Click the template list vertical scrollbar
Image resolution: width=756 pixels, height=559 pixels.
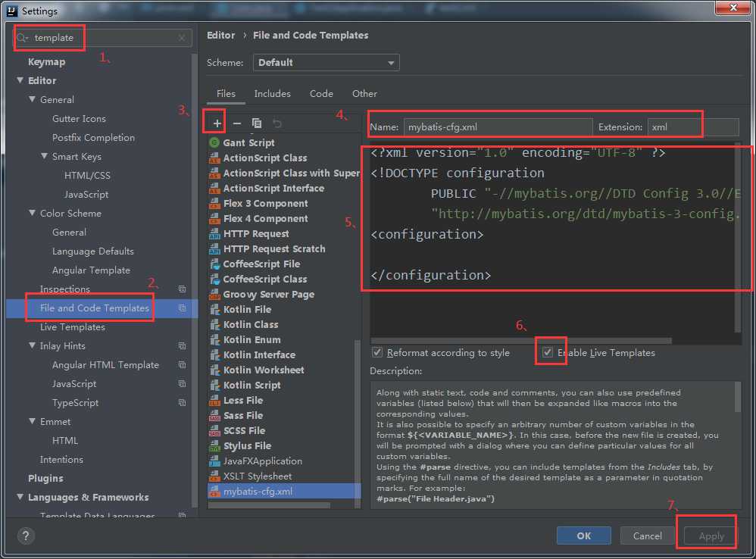pos(358,424)
